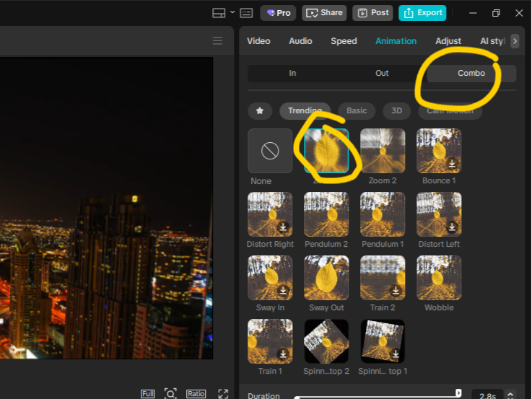The image size is (532, 399).
Task: Expand the layout dropdown arrow
Action: point(232,13)
